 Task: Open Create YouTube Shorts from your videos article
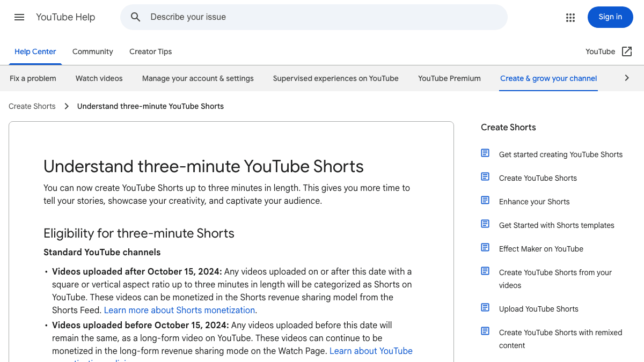(555, 279)
